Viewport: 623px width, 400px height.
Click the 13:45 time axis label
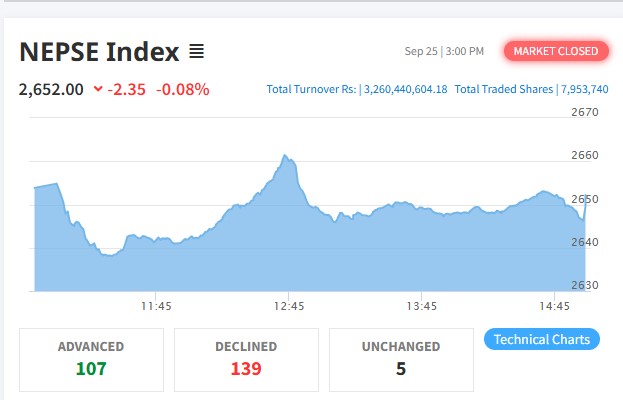[422, 305]
